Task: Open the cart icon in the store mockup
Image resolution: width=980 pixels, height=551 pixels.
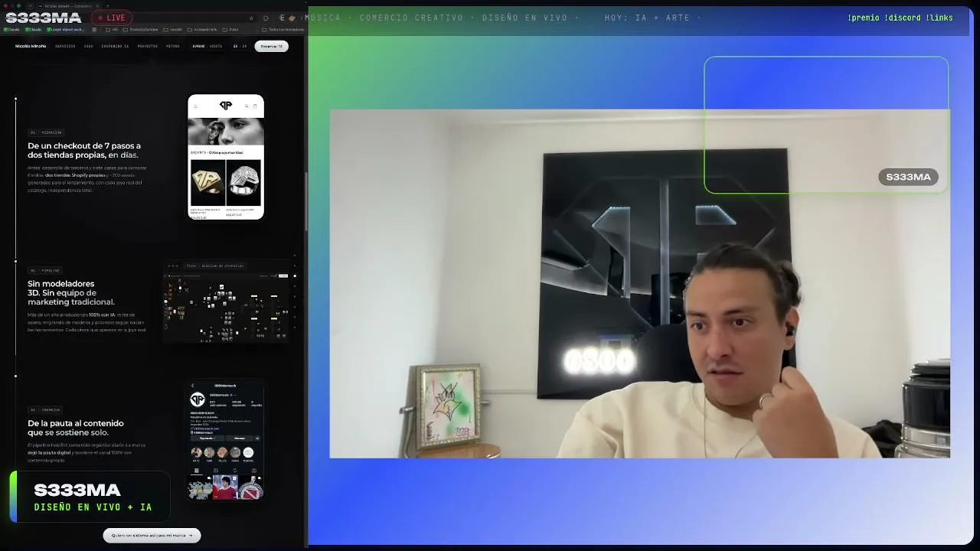Action: tap(255, 106)
